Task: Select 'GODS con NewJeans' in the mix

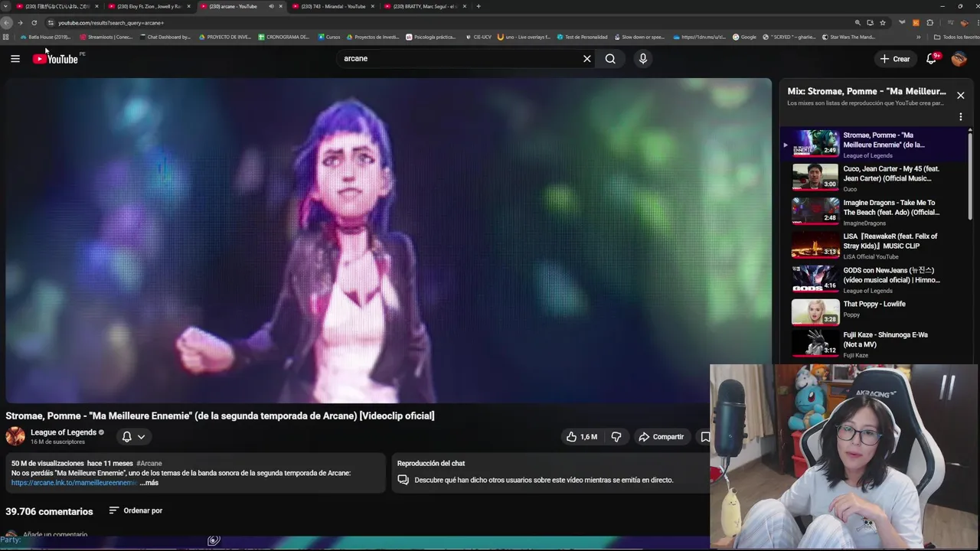Action: [x=874, y=278]
